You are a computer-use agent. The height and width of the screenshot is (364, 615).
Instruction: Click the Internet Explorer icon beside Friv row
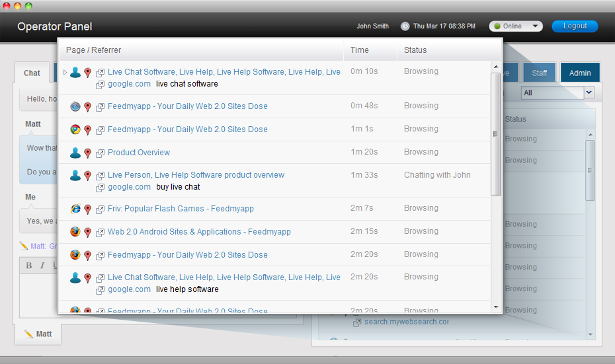75,209
